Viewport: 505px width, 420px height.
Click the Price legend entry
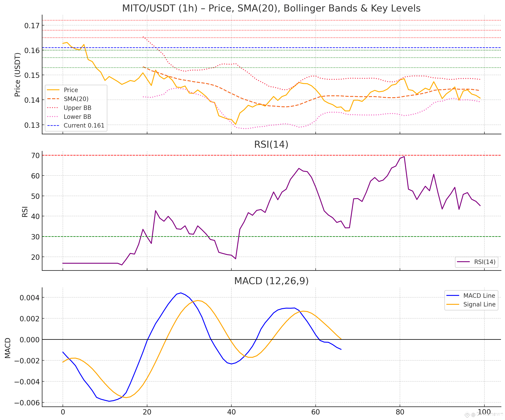tap(71, 90)
